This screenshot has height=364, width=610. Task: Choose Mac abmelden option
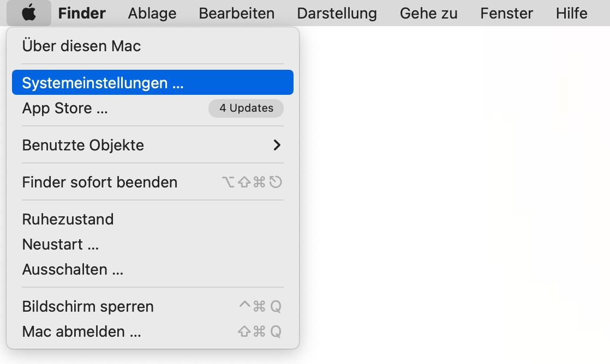(82, 331)
